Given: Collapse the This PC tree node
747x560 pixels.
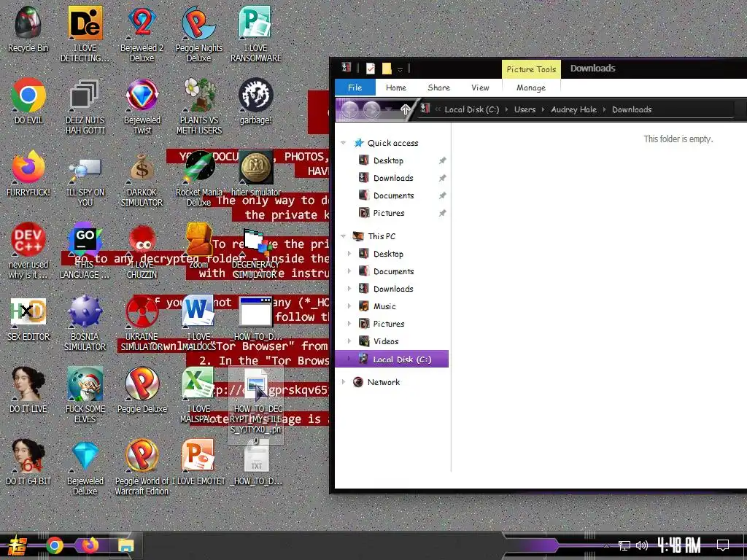Looking at the screenshot, I should pyautogui.click(x=343, y=236).
